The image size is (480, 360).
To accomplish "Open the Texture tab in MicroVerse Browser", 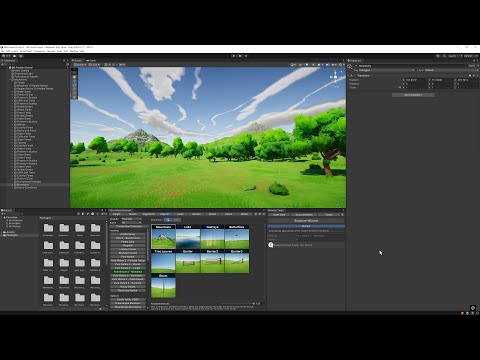I will [133, 214].
